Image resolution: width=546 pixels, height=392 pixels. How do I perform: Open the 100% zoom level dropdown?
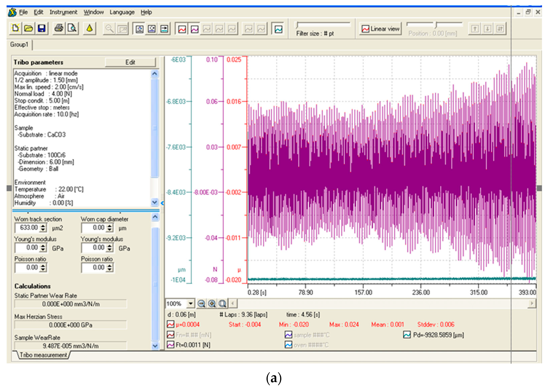190,304
